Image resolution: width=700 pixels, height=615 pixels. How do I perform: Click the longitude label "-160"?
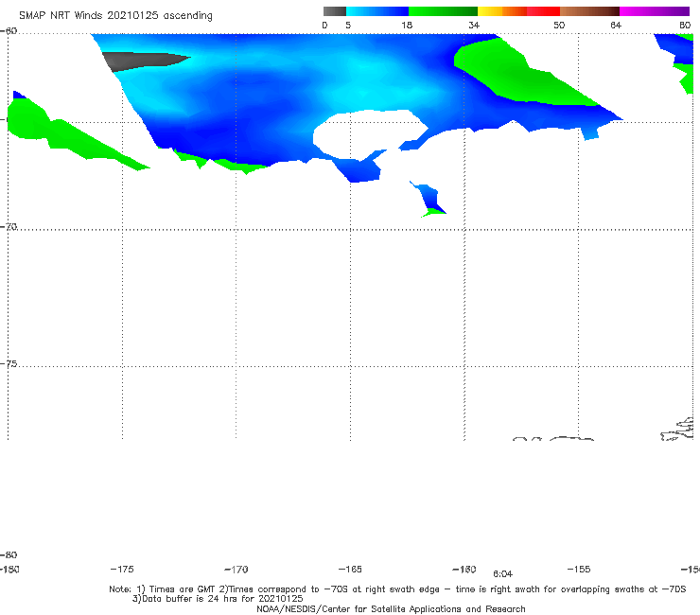[464, 569]
